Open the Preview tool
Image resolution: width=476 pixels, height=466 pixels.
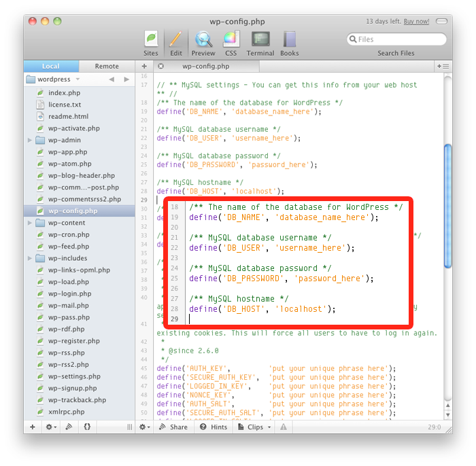pyautogui.click(x=203, y=42)
